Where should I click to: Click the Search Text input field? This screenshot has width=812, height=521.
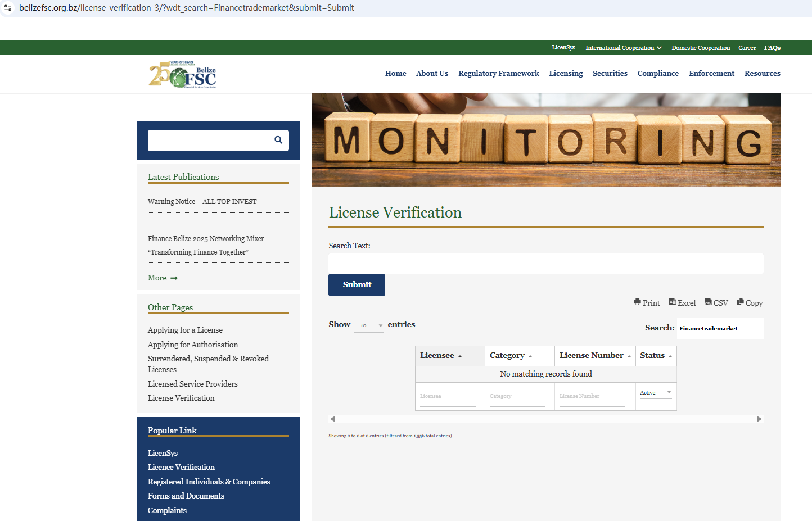click(545, 264)
